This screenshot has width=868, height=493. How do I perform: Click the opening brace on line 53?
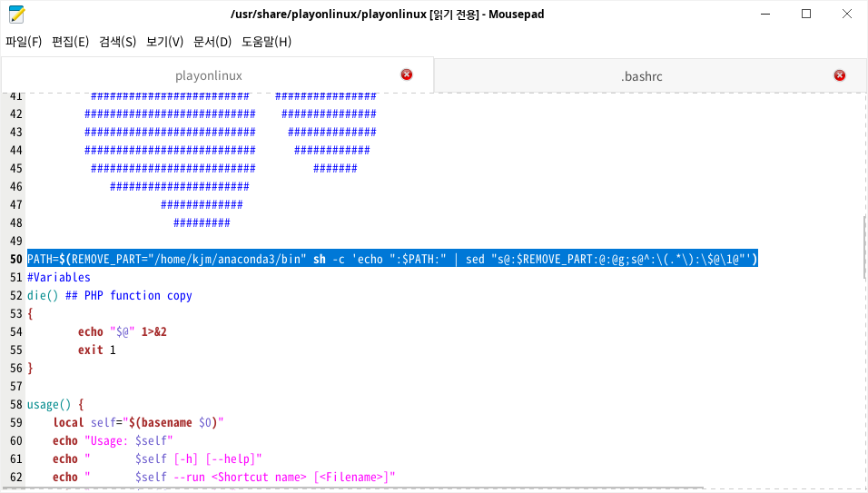pos(30,314)
